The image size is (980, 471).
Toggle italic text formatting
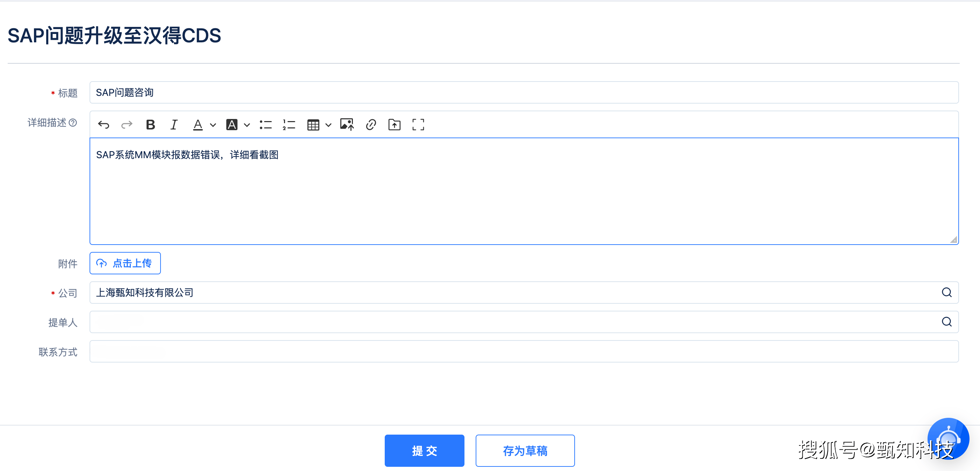coord(174,125)
